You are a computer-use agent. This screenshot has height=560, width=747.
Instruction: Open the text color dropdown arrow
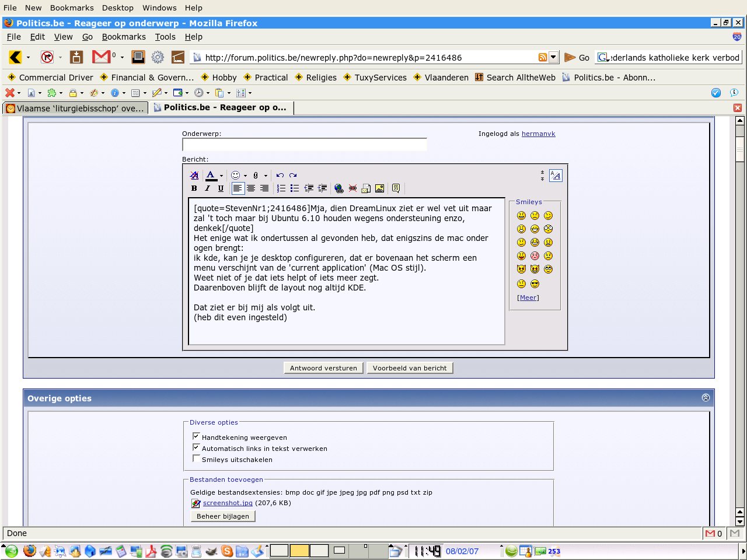click(x=221, y=176)
